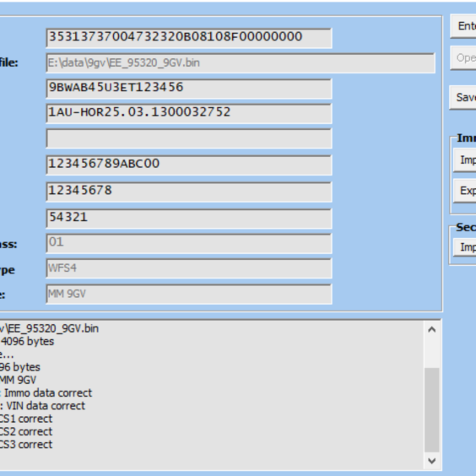Click the log line 'Immo data correct'
Viewport: 476px width, 476px height.
(47, 392)
